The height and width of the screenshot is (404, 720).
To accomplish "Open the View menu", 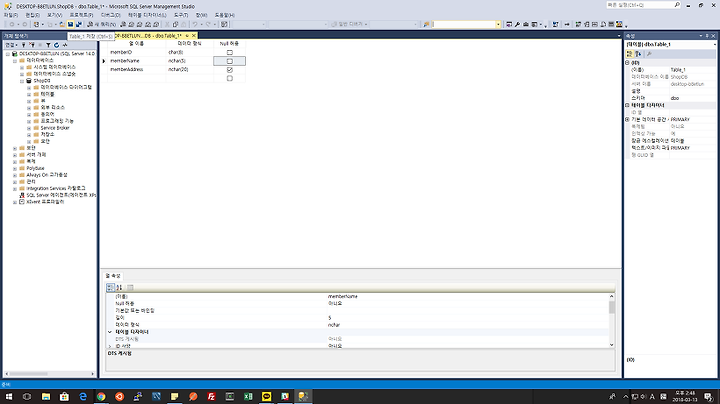I will point(54,15).
